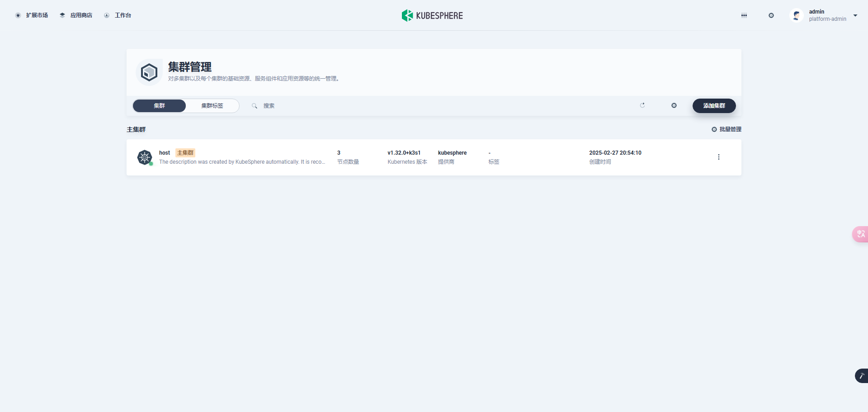Switch to the 集群 segment

pos(159,106)
